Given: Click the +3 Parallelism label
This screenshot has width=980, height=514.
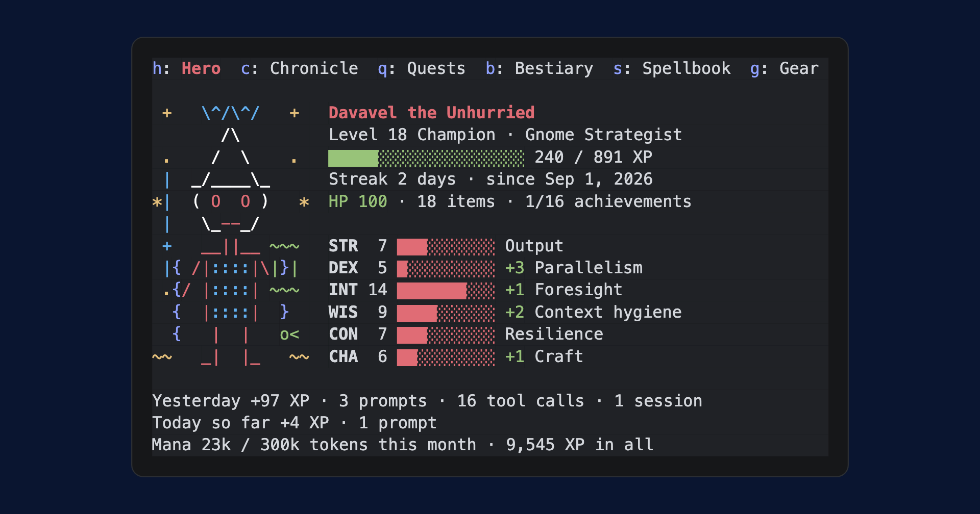Looking at the screenshot, I should [x=574, y=268].
